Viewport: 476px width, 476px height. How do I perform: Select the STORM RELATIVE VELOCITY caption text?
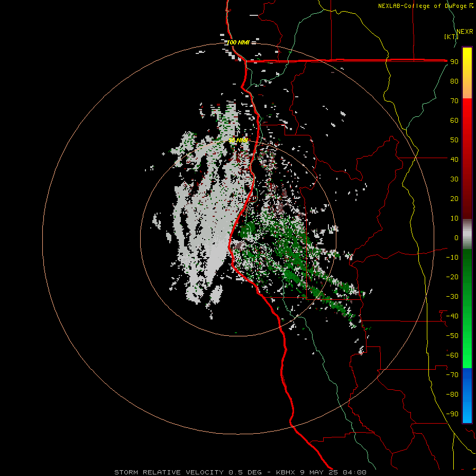[x=169, y=472]
